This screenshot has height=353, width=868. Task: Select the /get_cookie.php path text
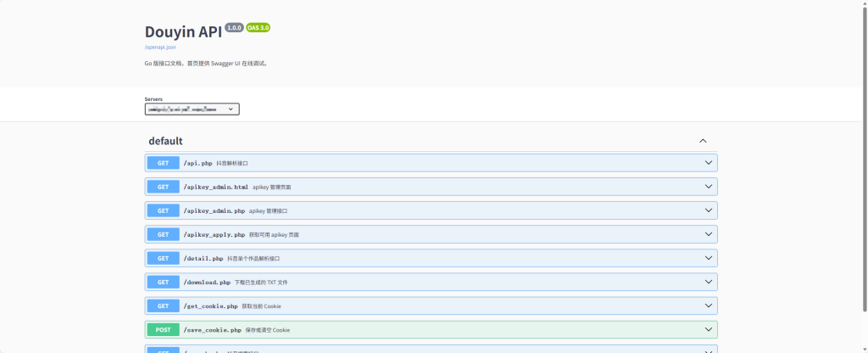tap(210, 306)
